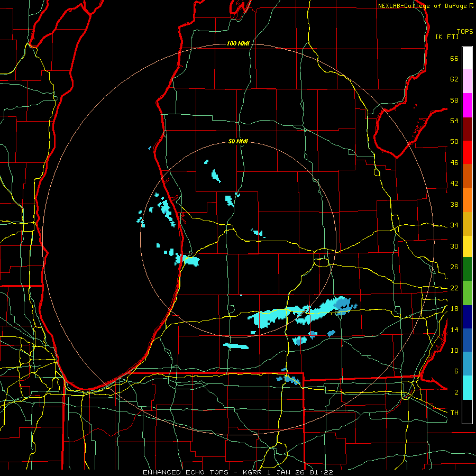Click the NEXLAB-College of DuPage label
The image size is (476, 476).
point(425,6)
